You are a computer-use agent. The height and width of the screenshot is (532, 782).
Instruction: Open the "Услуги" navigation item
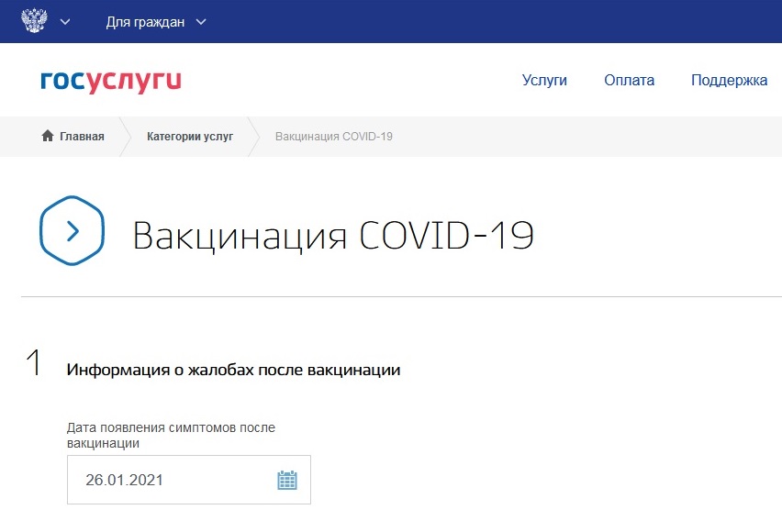[544, 81]
